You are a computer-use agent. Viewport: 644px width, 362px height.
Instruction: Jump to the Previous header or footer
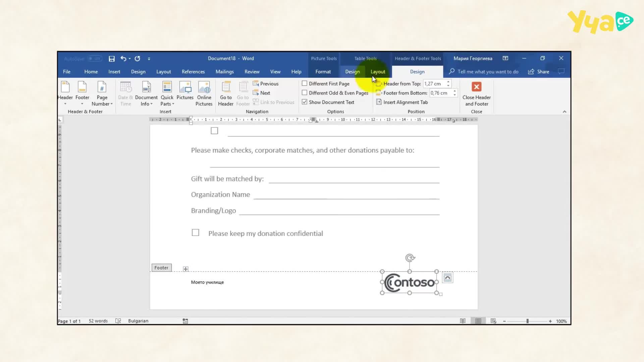pos(266,84)
